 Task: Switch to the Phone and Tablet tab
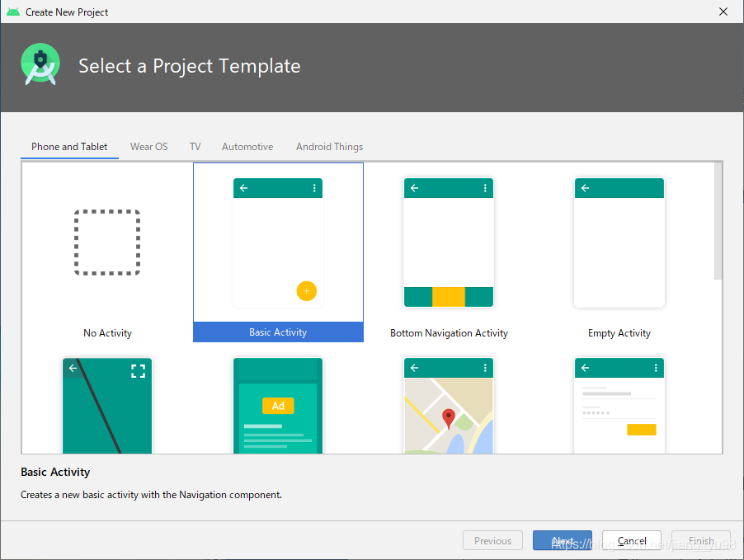(x=69, y=147)
